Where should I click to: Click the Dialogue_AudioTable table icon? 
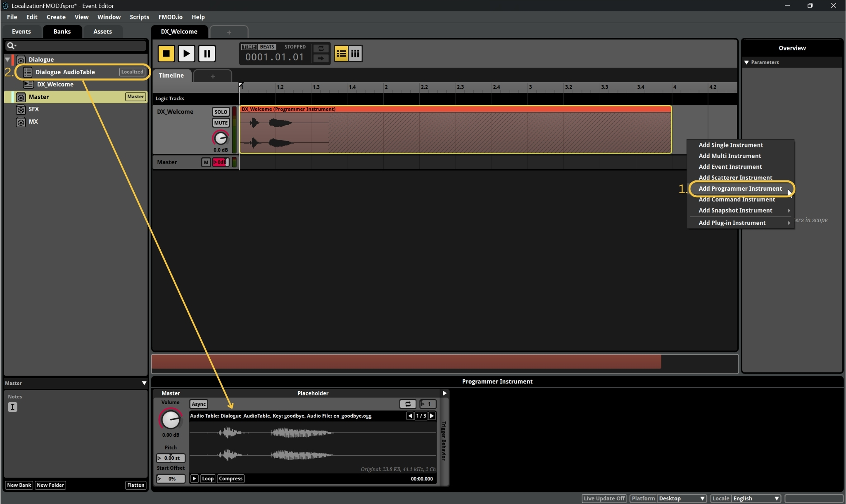[28, 72]
